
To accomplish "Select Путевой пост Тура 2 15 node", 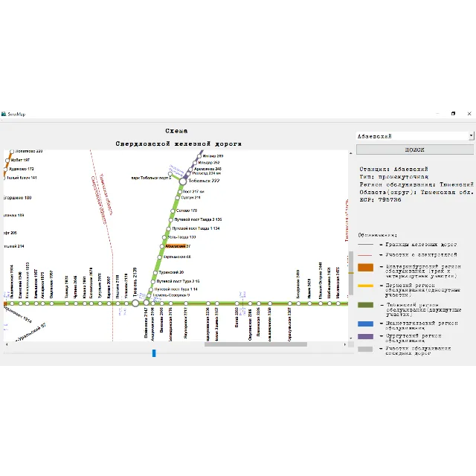I will [153, 282].
